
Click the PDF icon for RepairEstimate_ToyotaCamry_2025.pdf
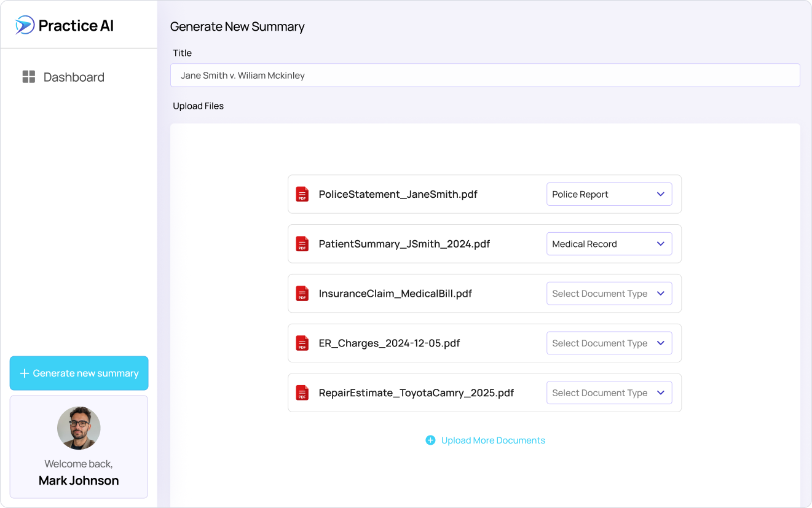point(302,393)
